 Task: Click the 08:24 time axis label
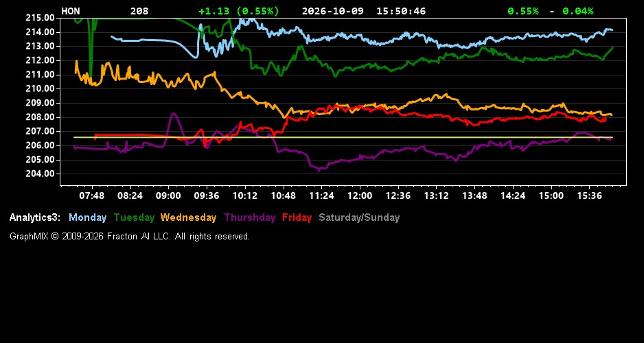tap(130, 196)
